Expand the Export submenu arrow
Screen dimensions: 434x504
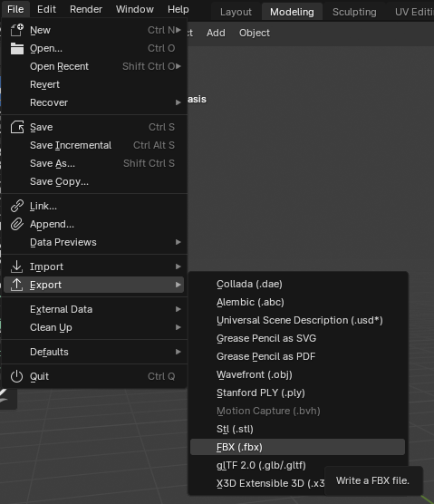(178, 285)
